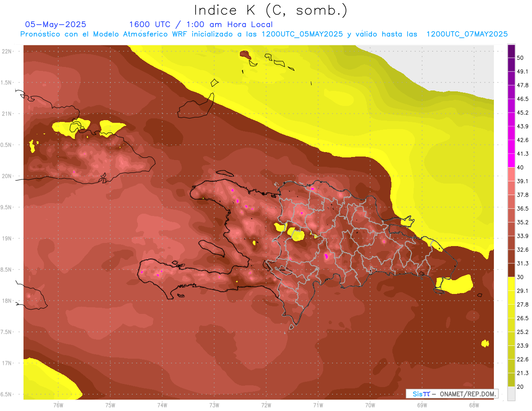Click the '20' legend value at colorbar bottom
Image resolution: width=532 pixels, height=411 pixels.
(520, 387)
